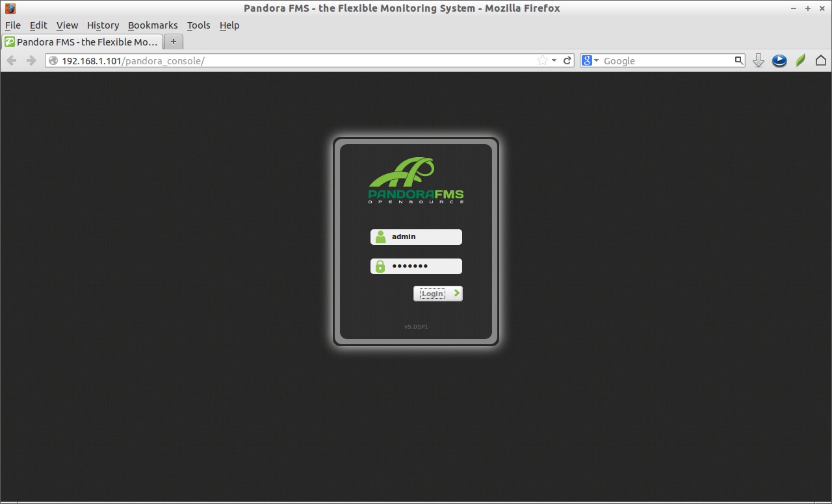This screenshot has width=832, height=504.
Task: Open the Tools menu
Action: (198, 25)
